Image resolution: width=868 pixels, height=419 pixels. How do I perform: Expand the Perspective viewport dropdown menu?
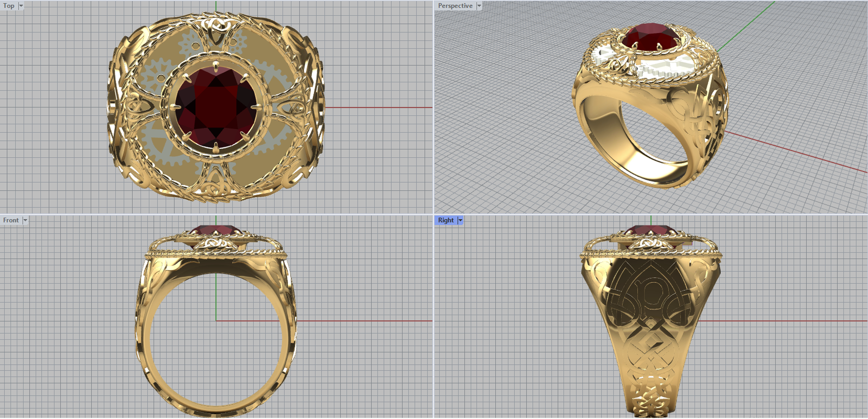[x=479, y=6]
